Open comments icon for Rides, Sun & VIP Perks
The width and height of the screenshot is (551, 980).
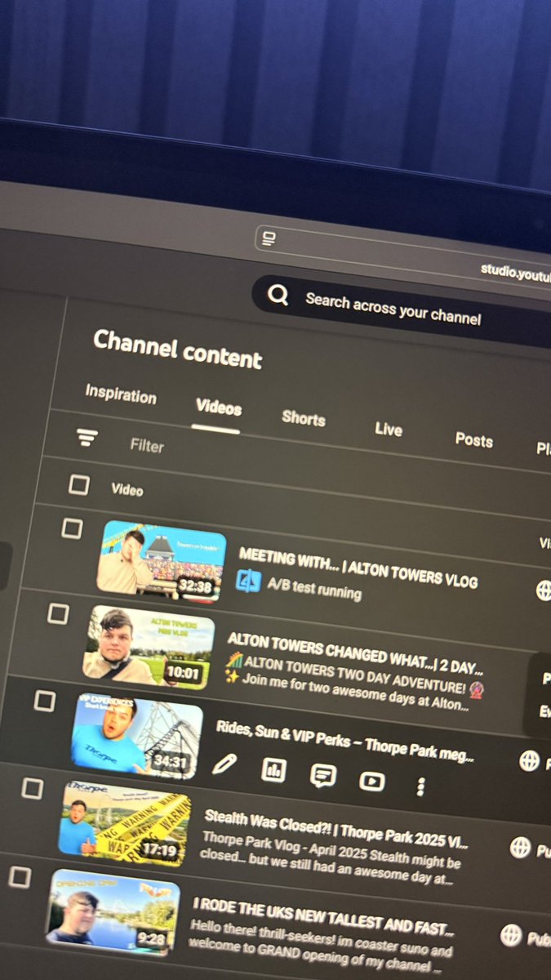pos(323,776)
